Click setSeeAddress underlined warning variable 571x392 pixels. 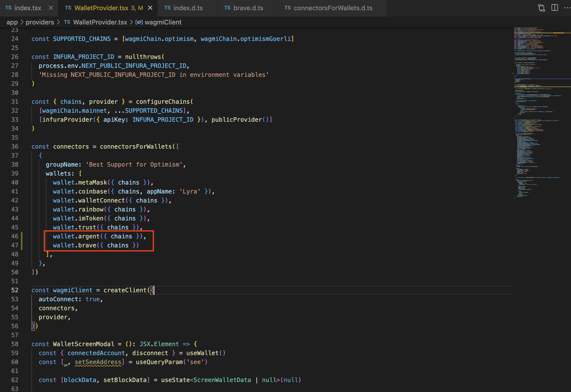(x=98, y=362)
